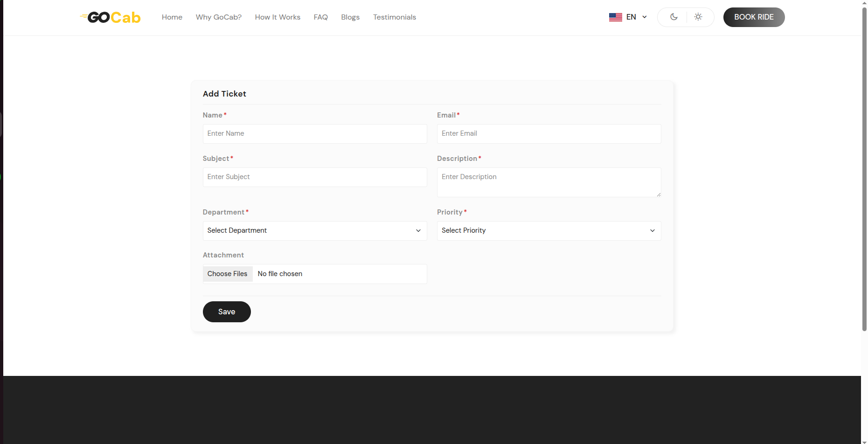
Task: Click the US flag icon
Action: coord(615,17)
